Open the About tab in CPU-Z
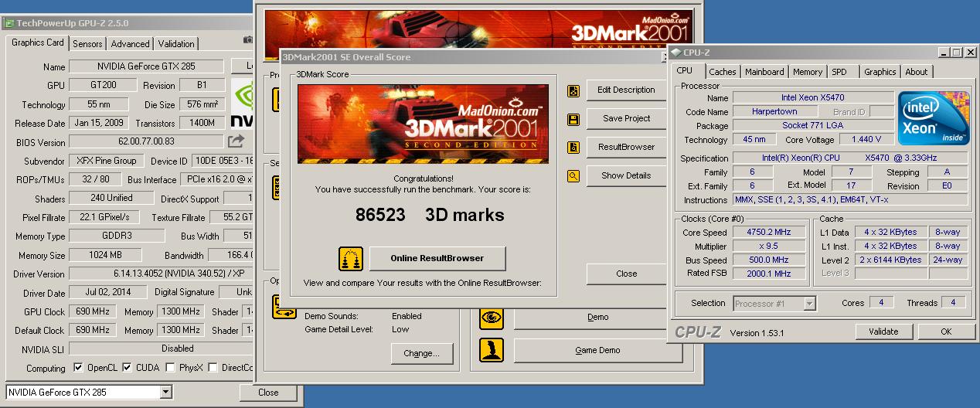The image size is (980, 408). click(x=917, y=72)
